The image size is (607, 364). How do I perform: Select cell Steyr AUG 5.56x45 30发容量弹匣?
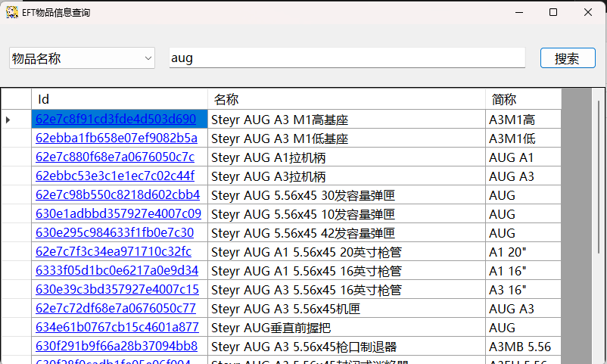coord(347,195)
